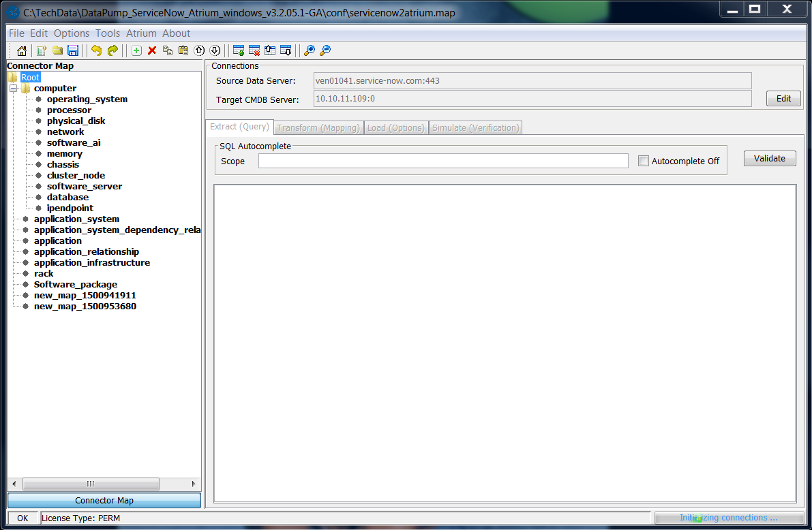Click the Edit connections button
The width and height of the screenshot is (812, 530).
[x=783, y=99]
